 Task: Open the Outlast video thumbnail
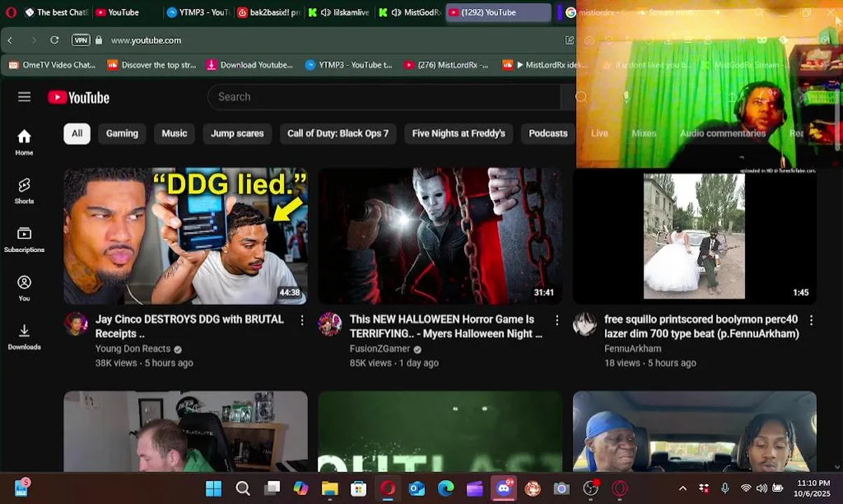pos(440,431)
